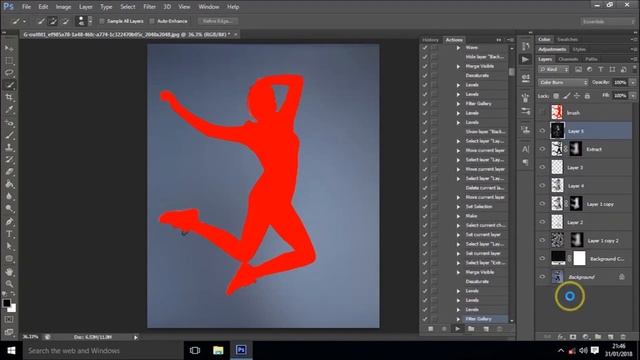
Task: Select the Paint Bucket tool
Action: (x=9, y=184)
